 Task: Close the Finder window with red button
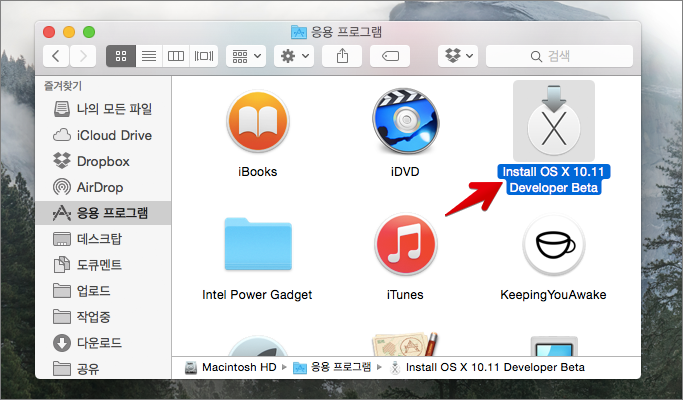point(49,32)
